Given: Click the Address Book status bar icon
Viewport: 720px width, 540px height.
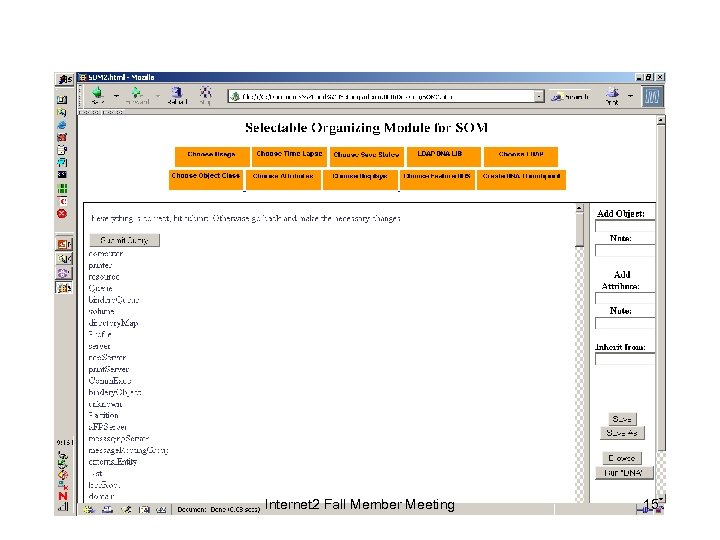Looking at the screenshot, I should [x=144, y=509].
